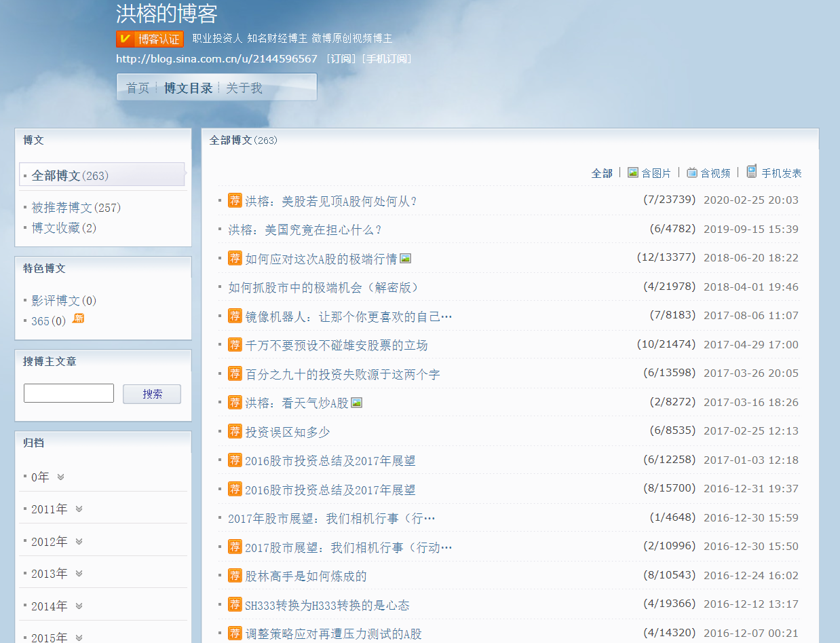The height and width of the screenshot is (643, 840).
Task: Click the count (12/13377)
Action: [x=666, y=257]
